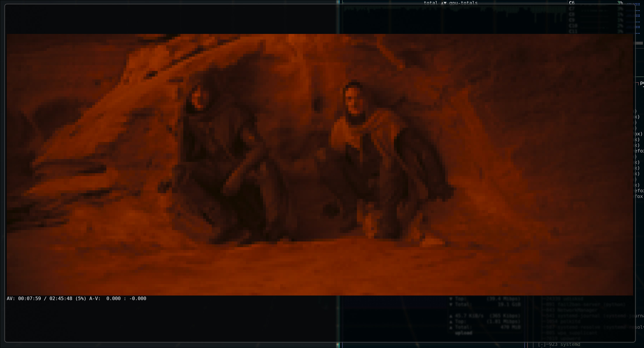Click the A-V sync value 0.000

(x=113, y=299)
